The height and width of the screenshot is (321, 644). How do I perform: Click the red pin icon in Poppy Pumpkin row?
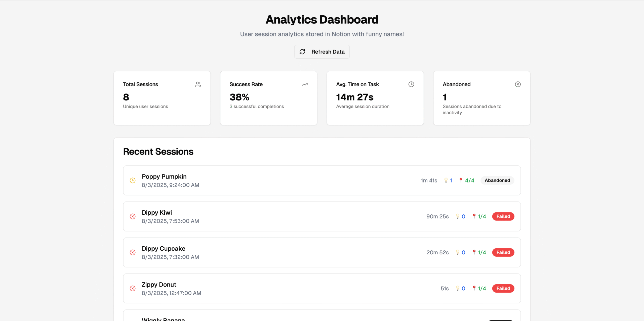461,180
